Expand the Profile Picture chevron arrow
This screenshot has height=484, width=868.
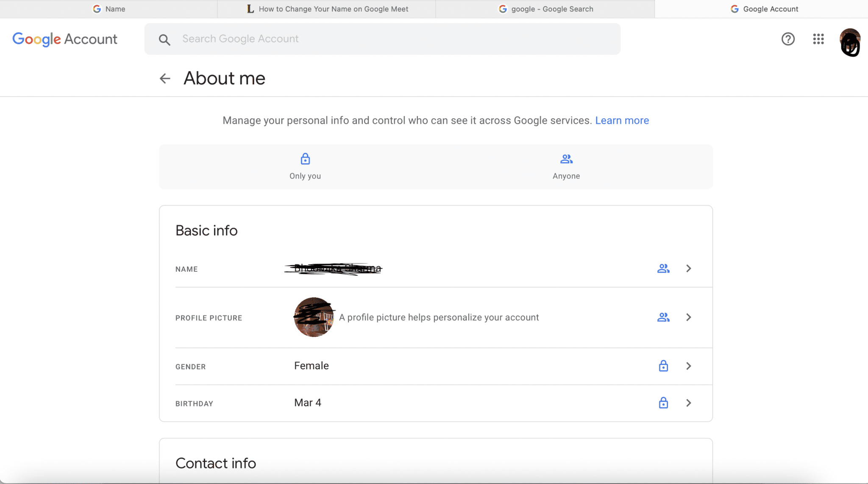pyautogui.click(x=688, y=317)
